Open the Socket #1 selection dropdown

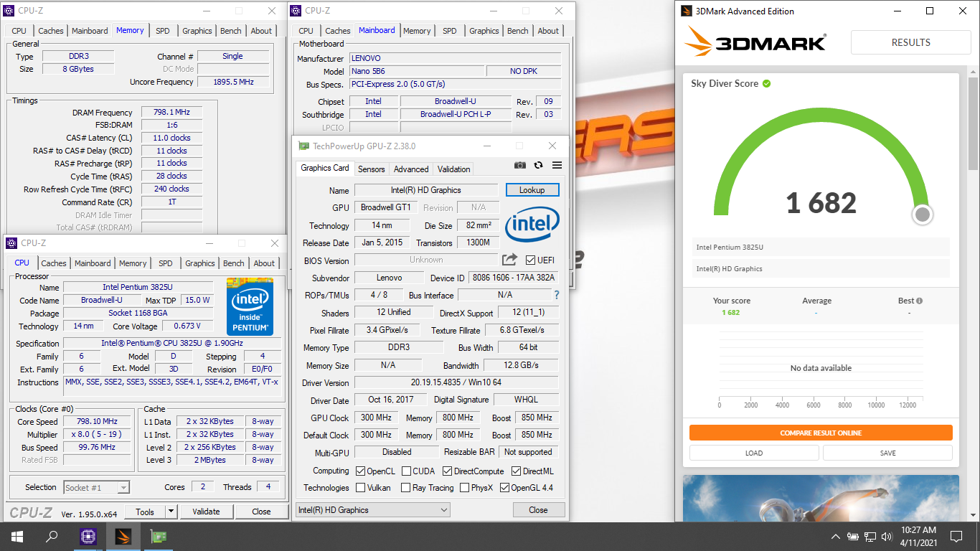(x=97, y=488)
